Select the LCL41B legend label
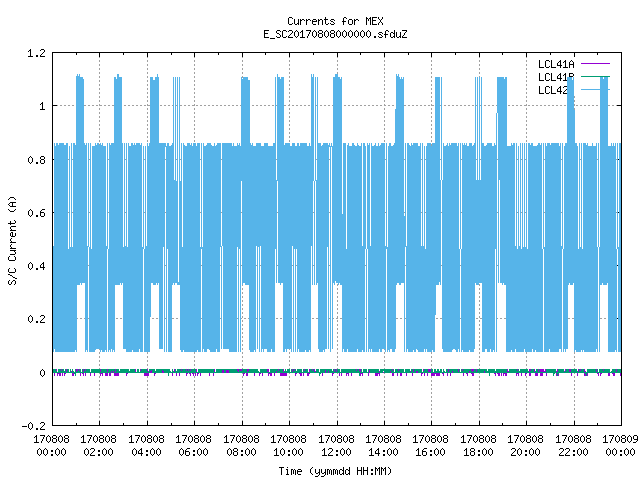This screenshot has height=480, width=640. (x=556, y=77)
